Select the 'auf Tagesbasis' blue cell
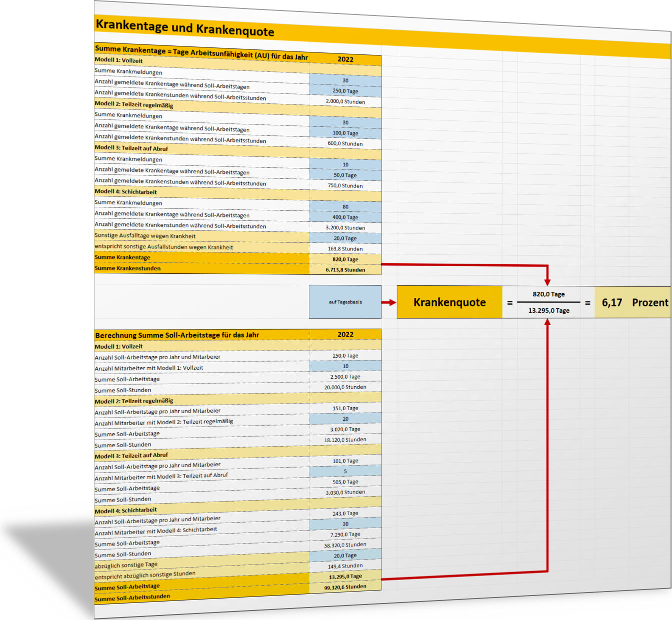Screen dimensions: 672x620 [x=345, y=302]
